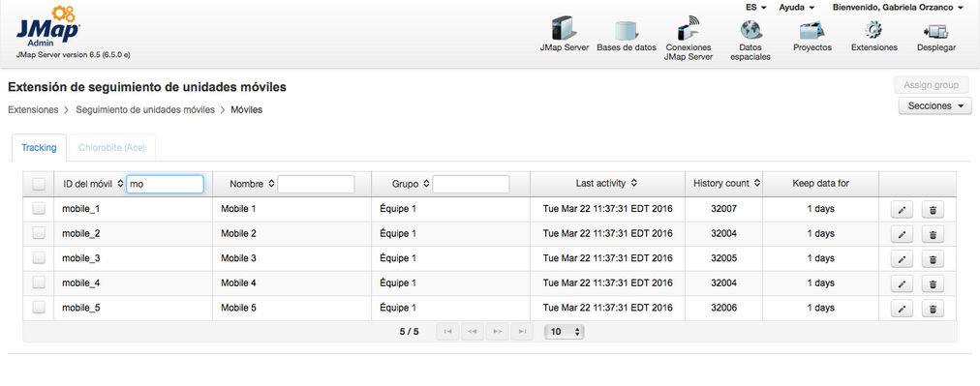Sort by Grupo column arrows
The width and height of the screenshot is (980, 386).
(426, 184)
